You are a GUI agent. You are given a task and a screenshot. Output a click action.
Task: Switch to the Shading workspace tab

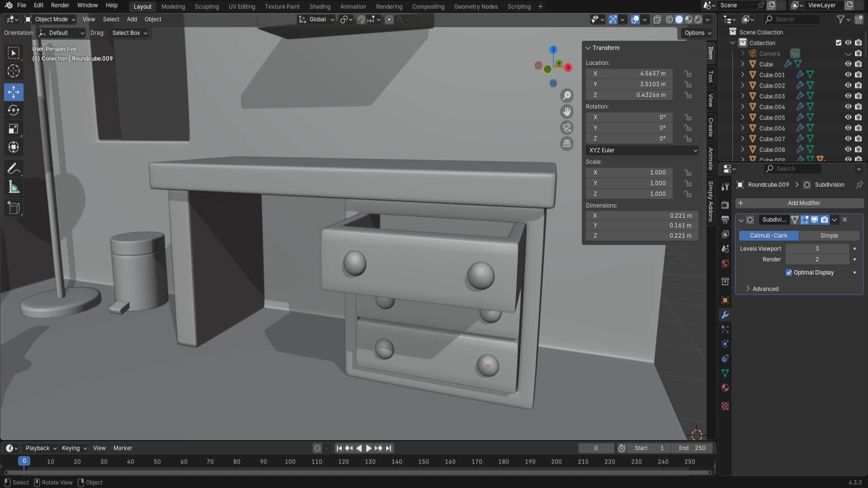pyautogui.click(x=320, y=7)
